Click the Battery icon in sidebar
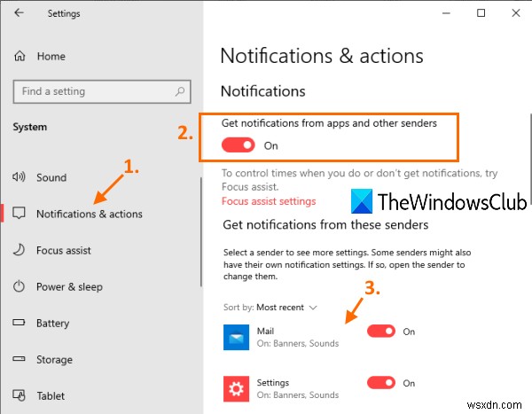This screenshot has height=414, width=532. (19, 322)
